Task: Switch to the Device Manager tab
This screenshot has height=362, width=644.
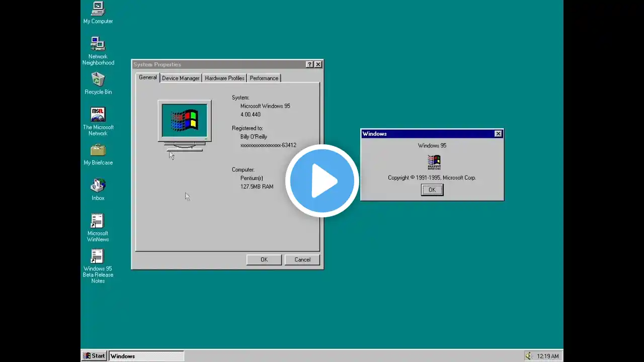Action: [x=181, y=78]
